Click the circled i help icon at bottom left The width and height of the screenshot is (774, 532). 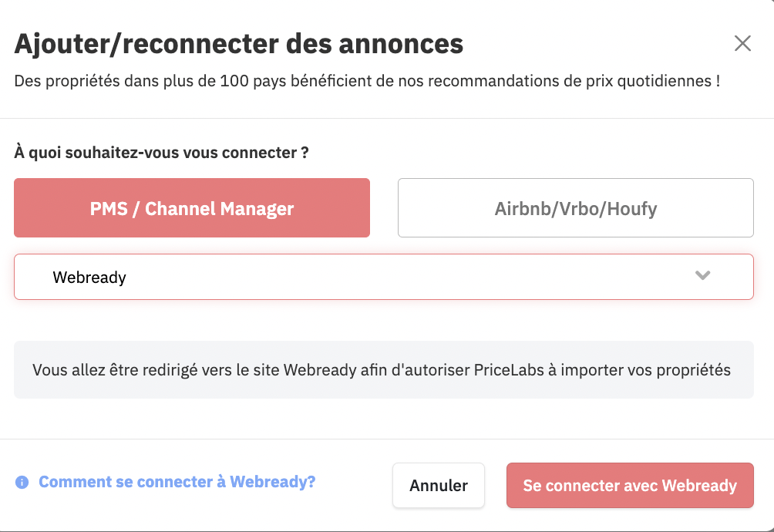click(x=22, y=482)
